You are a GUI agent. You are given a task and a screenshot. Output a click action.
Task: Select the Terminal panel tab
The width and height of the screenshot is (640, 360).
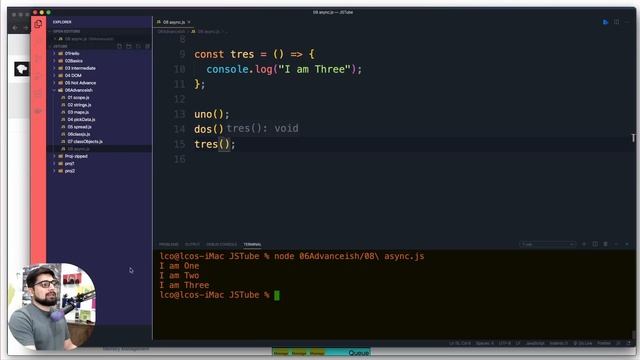pyautogui.click(x=252, y=244)
